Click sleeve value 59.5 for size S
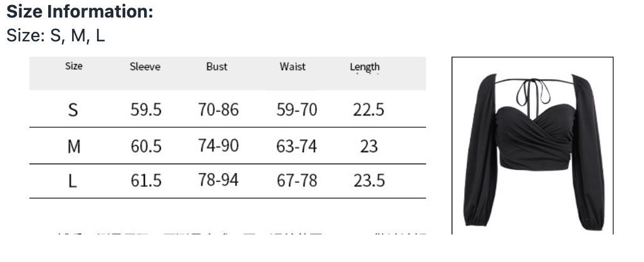Image resolution: width=644 pixels, height=262 pixels. (x=146, y=110)
